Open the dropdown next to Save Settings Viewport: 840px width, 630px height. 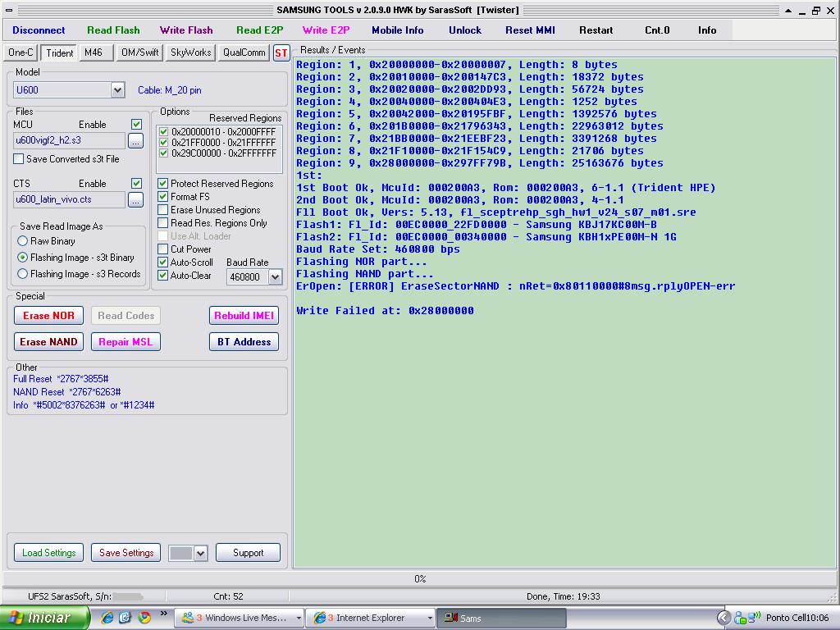tap(201, 554)
